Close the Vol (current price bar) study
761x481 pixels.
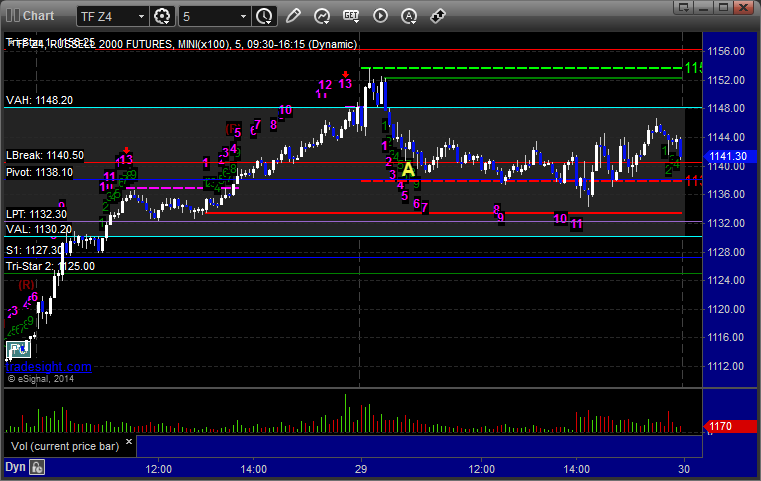tap(129, 442)
